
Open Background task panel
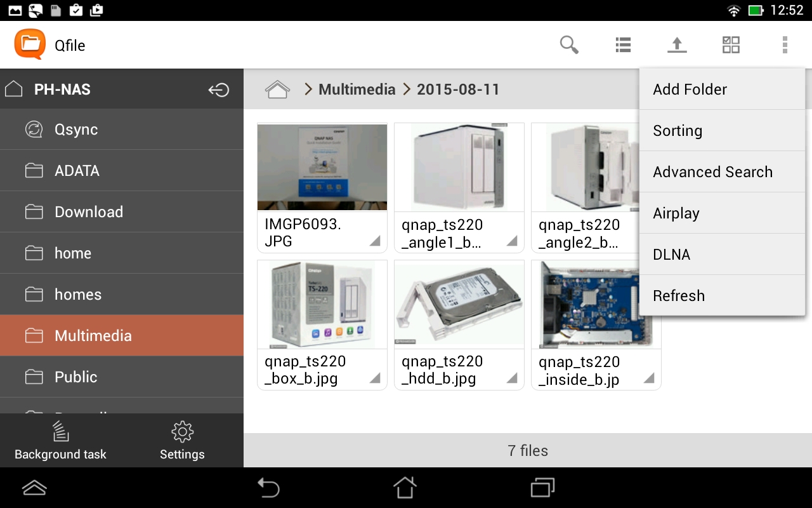(x=60, y=441)
